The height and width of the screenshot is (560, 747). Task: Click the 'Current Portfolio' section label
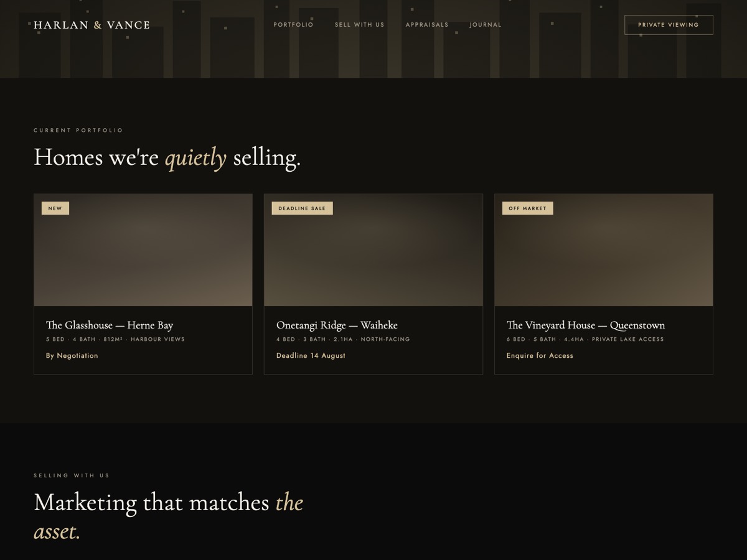click(x=78, y=131)
